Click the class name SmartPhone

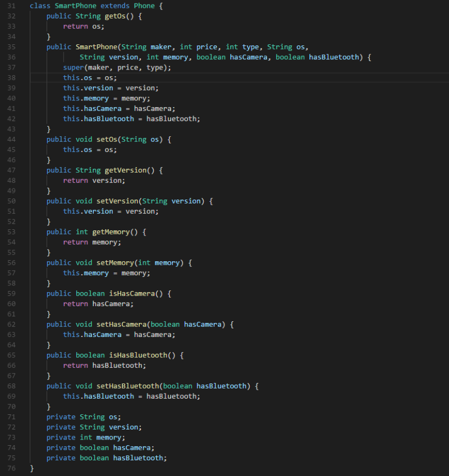[x=76, y=6]
